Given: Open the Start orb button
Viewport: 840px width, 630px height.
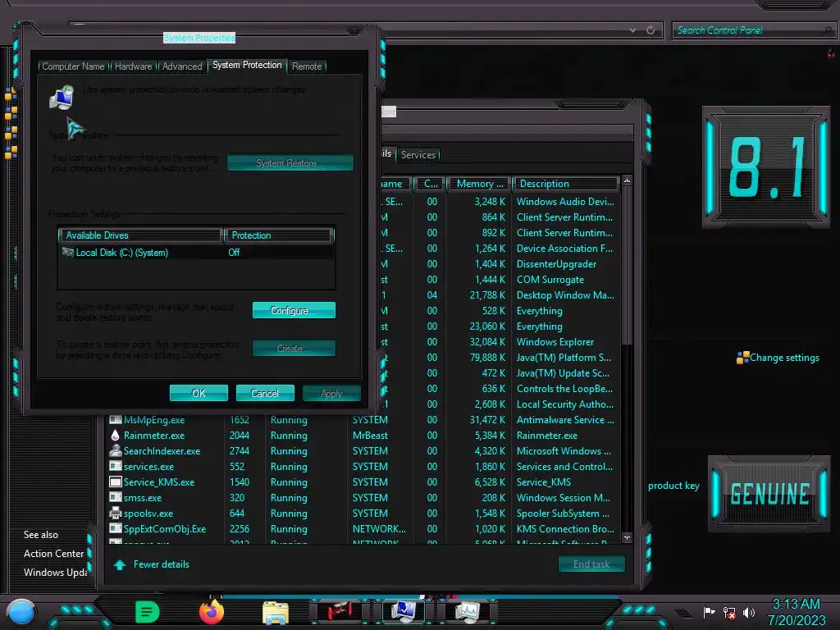Looking at the screenshot, I should click(x=21, y=613).
